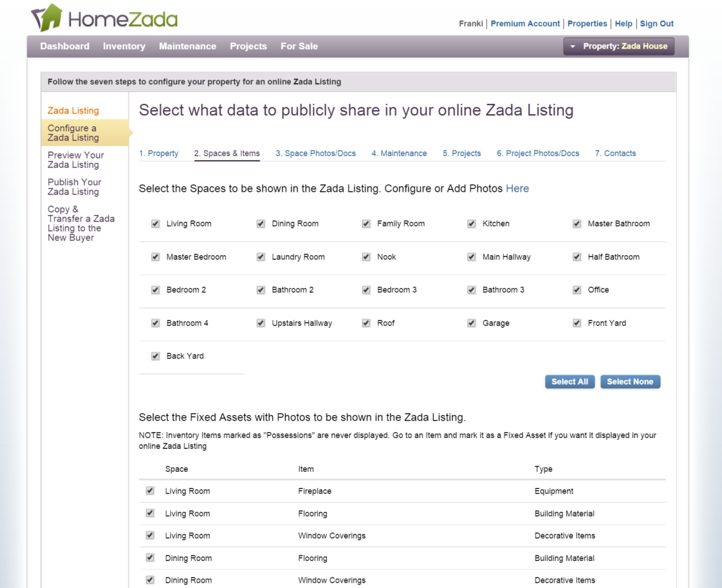The width and height of the screenshot is (722, 588).
Task: Open Zada Listing sidebar link
Action: point(73,111)
